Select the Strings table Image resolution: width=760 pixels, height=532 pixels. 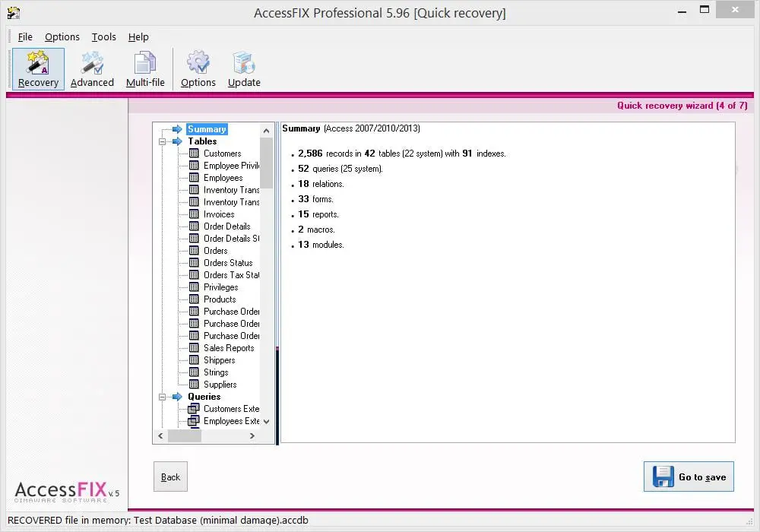click(216, 372)
